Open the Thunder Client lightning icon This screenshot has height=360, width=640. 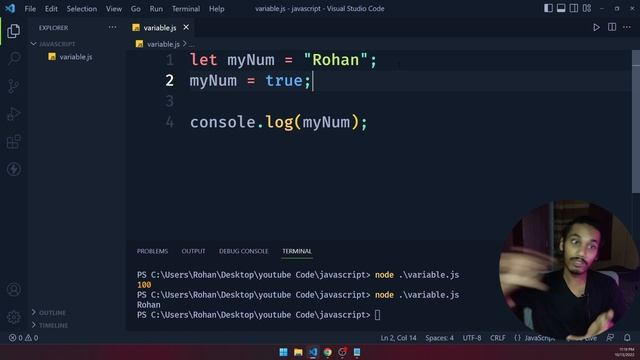(13, 169)
